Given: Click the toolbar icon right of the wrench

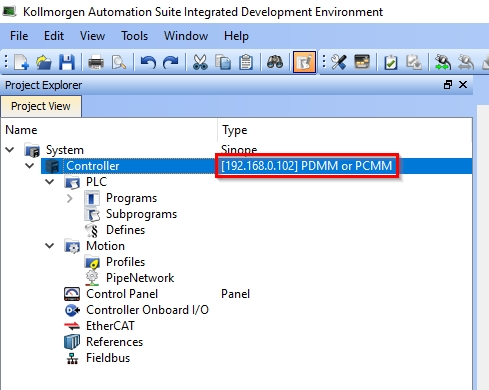Looking at the screenshot, I should [x=362, y=62].
